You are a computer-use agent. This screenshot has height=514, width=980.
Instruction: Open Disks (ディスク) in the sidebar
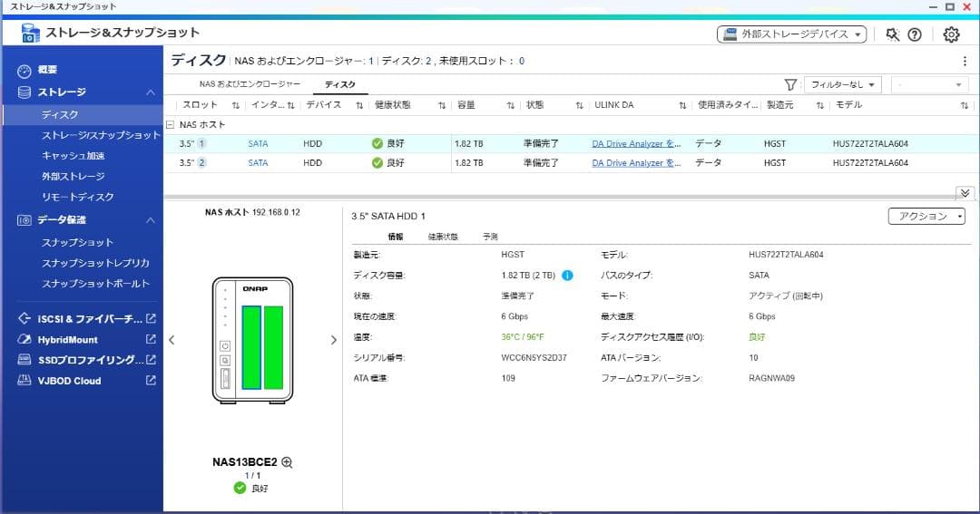(x=83, y=115)
